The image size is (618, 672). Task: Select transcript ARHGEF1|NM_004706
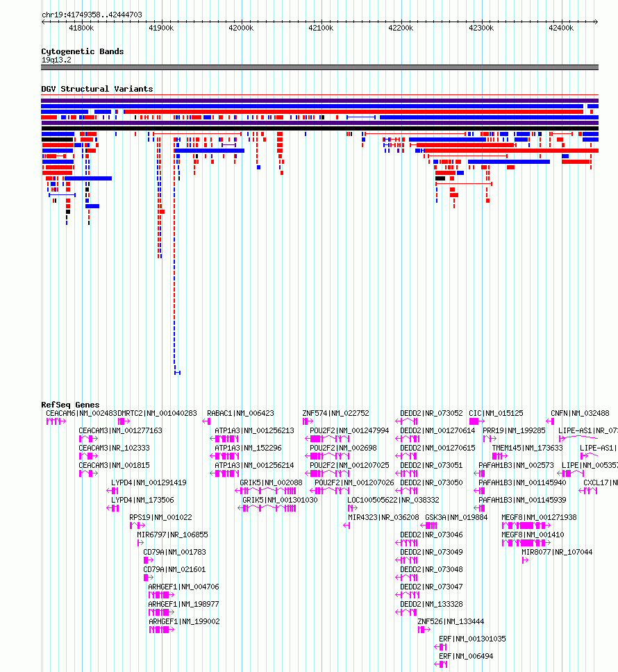[184, 587]
